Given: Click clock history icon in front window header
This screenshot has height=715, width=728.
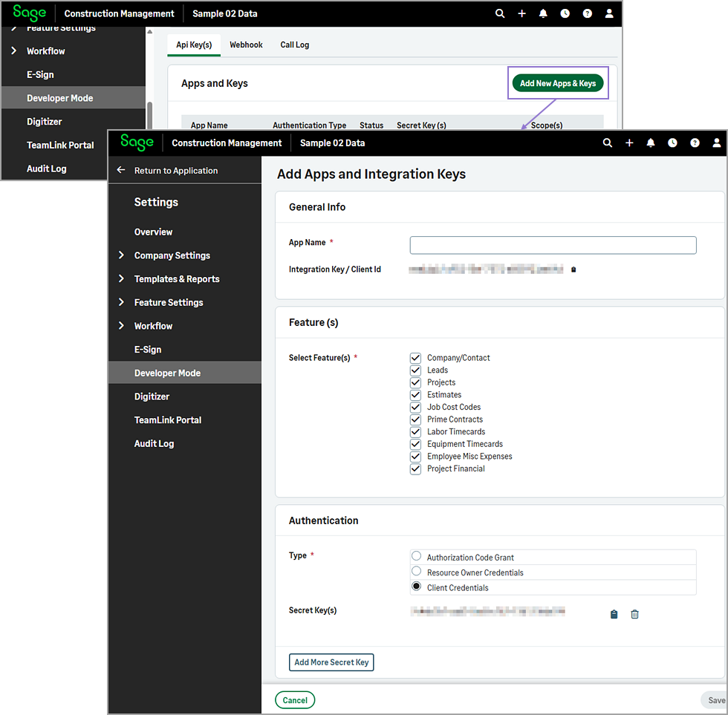Looking at the screenshot, I should pyautogui.click(x=672, y=143).
